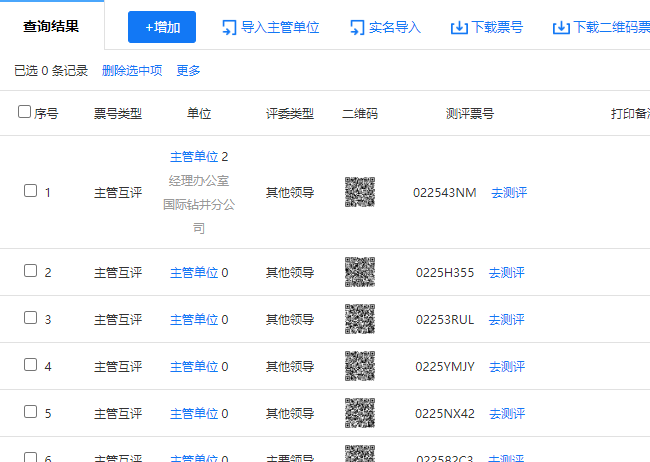Image resolution: width=650 pixels, height=462 pixels.
Task: Click 去测评 for ticket 022543NM
Action: [x=509, y=192]
